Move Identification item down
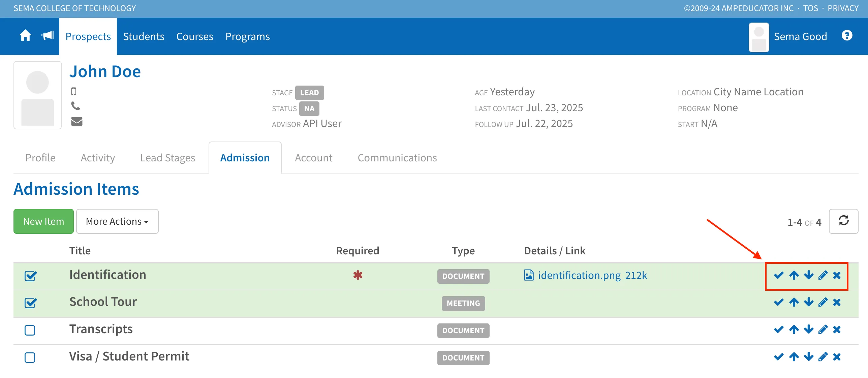This screenshot has height=378, width=868. (808, 276)
